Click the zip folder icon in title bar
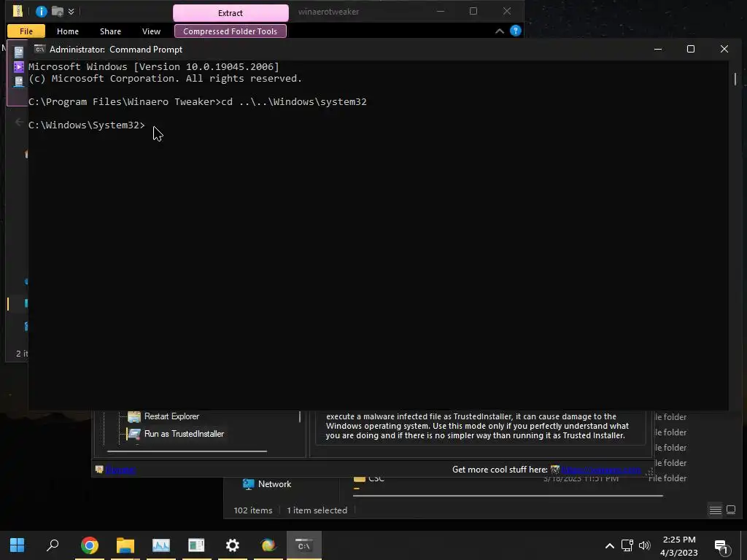The width and height of the screenshot is (747, 560). 18,11
